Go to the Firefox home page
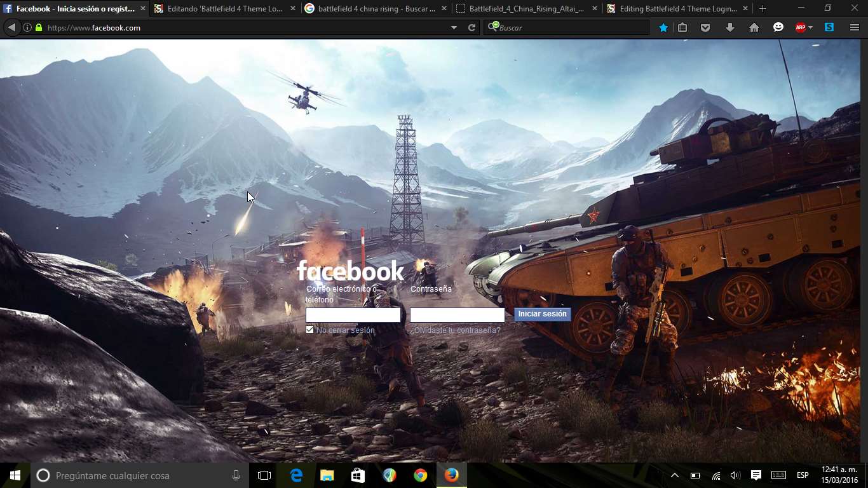Screen dimensions: 868x488 pos(754,27)
